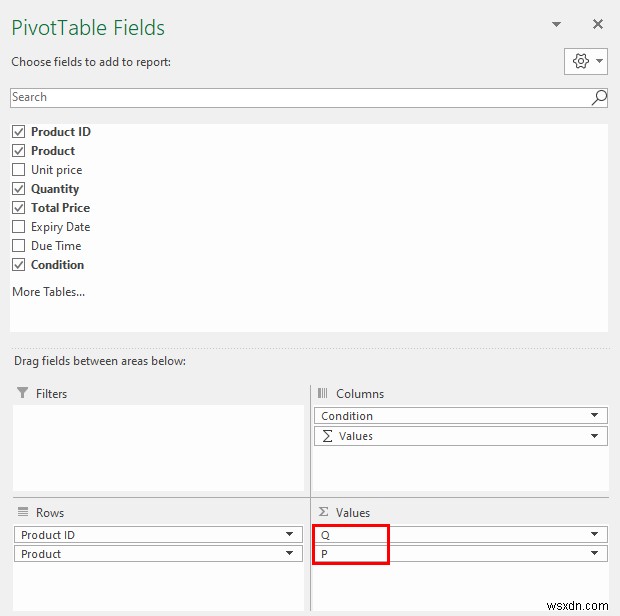The height and width of the screenshot is (616, 620).
Task: Click the search magnifier icon
Action: [599, 98]
